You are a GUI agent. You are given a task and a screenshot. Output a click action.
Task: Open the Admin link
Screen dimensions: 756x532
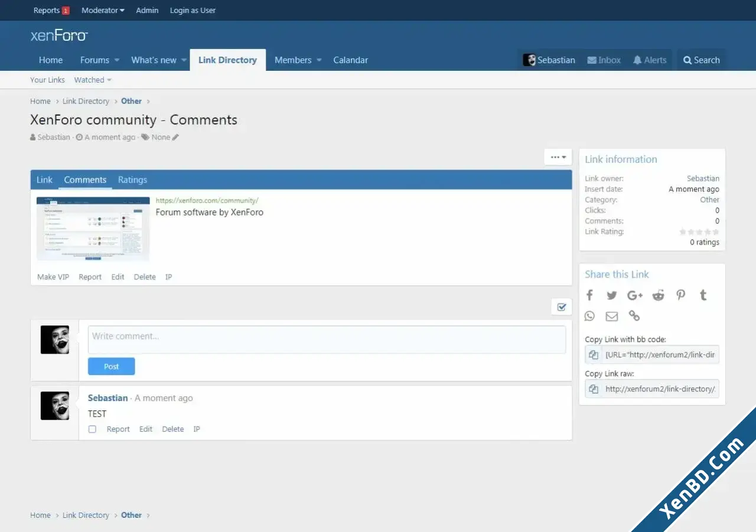147,10
